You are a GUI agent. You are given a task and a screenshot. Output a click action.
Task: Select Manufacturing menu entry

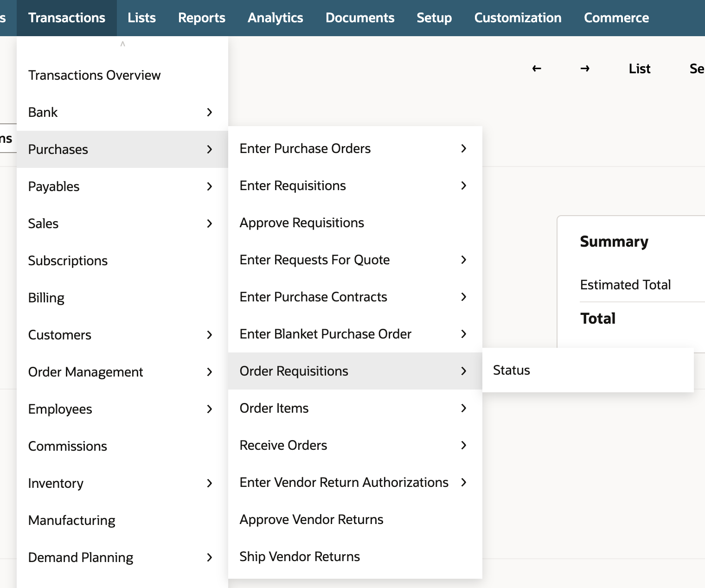(122, 520)
